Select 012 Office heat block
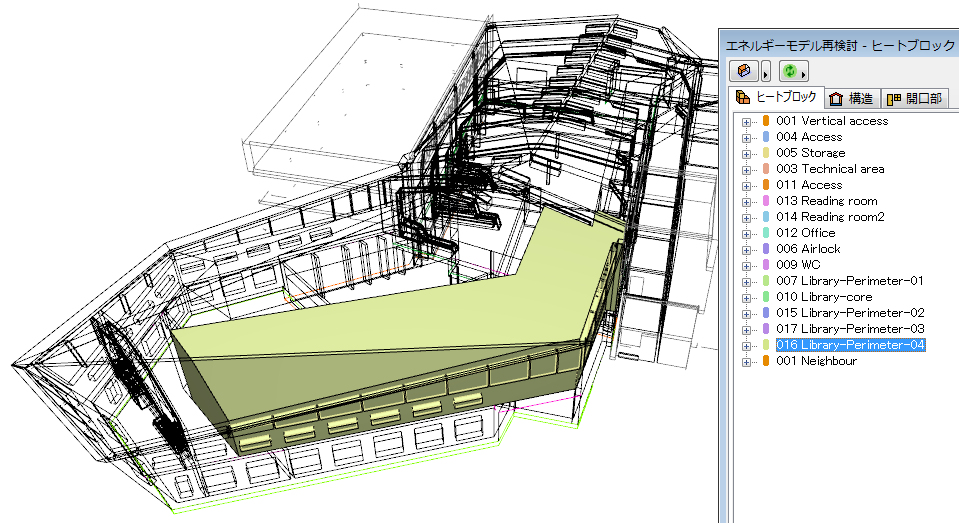Image resolution: width=959 pixels, height=523 pixels. 805,232
